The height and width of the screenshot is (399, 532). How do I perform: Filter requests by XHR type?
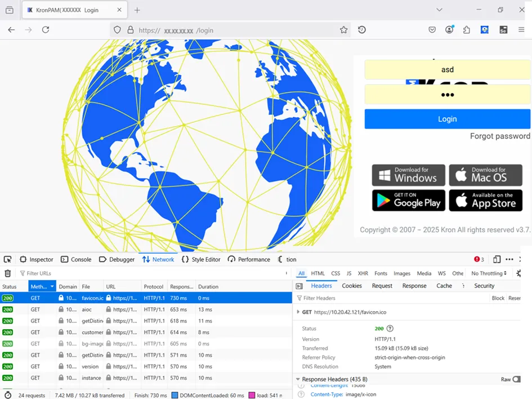(x=363, y=273)
